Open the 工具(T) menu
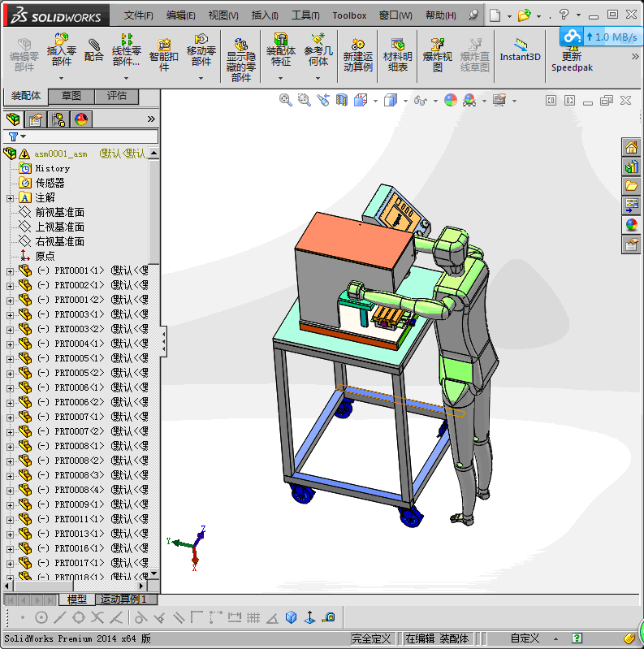644x649 pixels. click(306, 15)
